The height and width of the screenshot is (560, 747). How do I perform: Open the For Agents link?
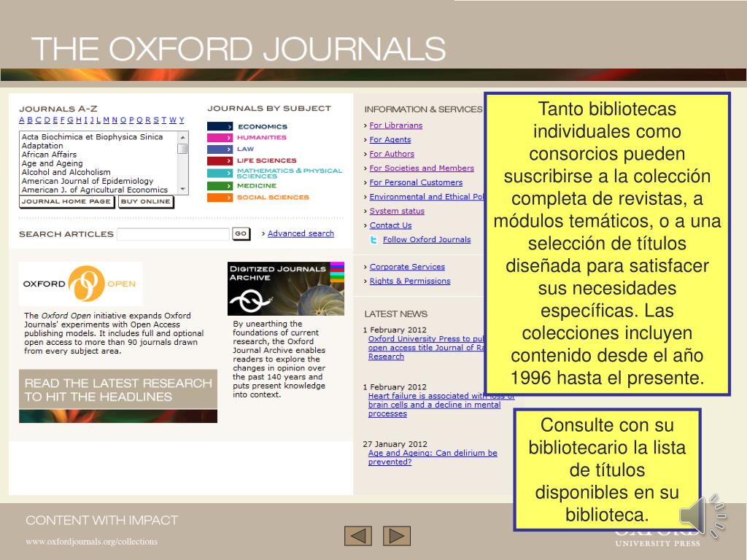click(x=390, y=139)
